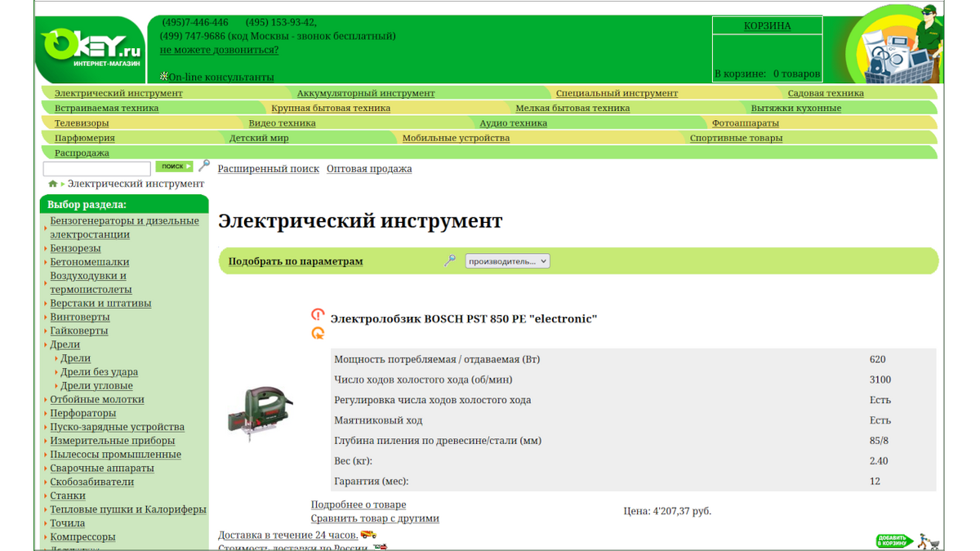Image resolution: width=980 pixels, height=551 pixels.
Task: Click the Добавить в корзину button
Action: tap(894, 540)
